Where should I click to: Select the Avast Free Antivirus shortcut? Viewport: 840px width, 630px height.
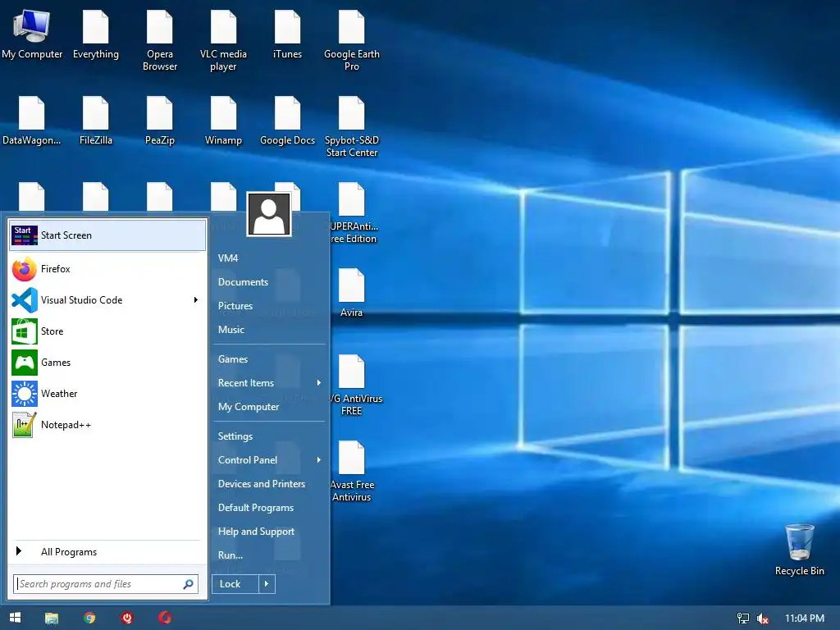352,471
